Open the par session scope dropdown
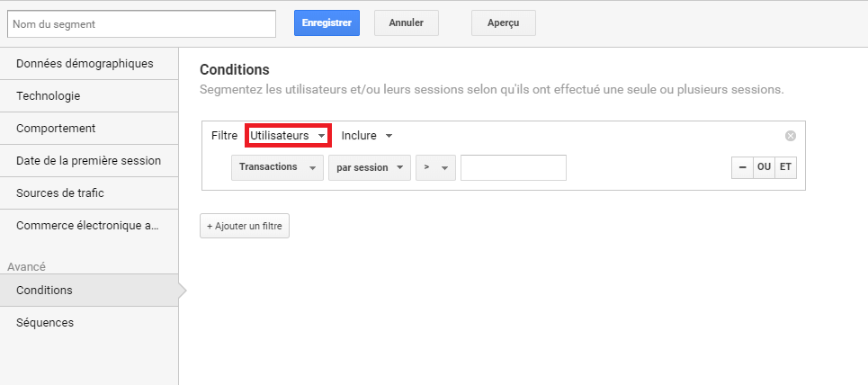This screenshot has height=385, width=868. 370,167
